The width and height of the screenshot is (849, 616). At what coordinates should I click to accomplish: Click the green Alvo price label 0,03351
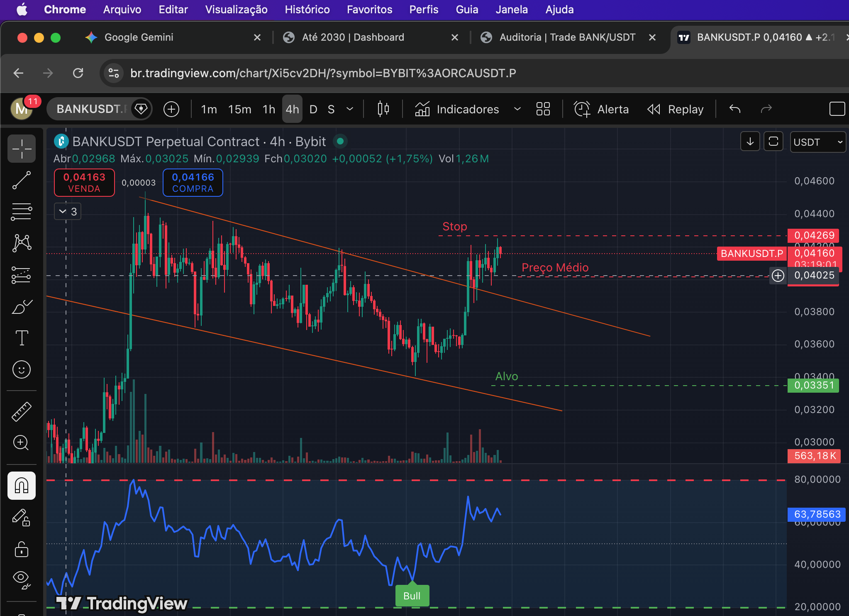click(813, 386)
